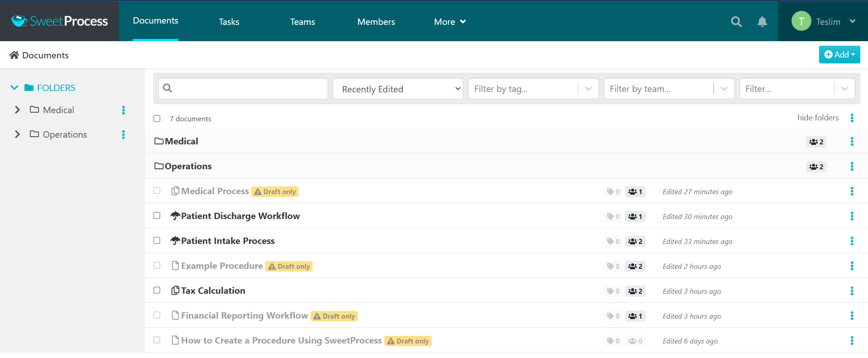Image resolution: width=868 pixels, height=358 pixels.
Task: Tick the select-all documents checkbox
Action: click(x=157, y=119)
